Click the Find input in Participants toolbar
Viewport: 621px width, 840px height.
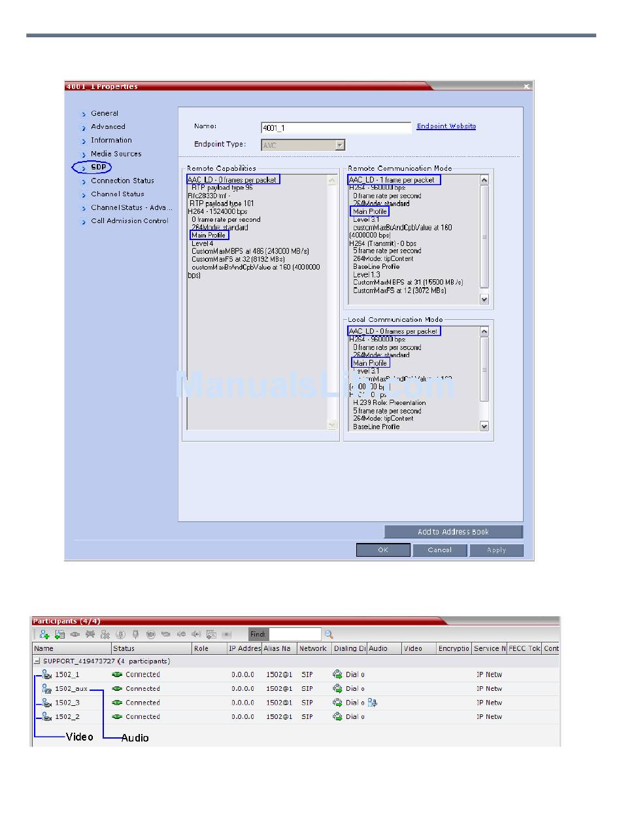pos(295,634)
